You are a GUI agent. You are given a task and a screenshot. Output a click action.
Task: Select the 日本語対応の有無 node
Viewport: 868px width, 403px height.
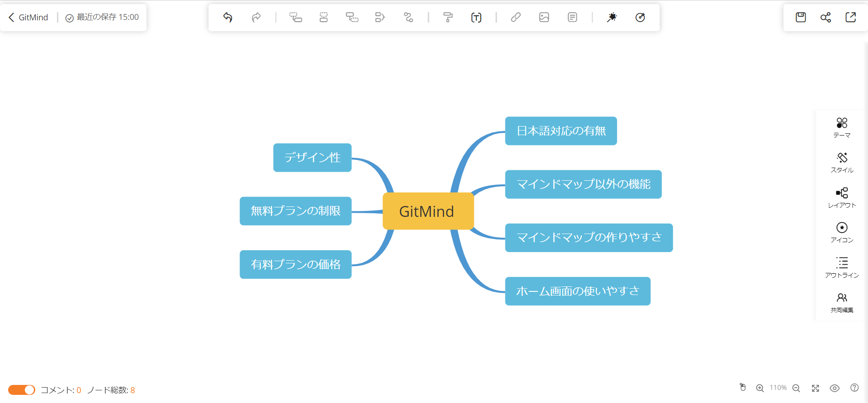pyautogui.click(x=561, y=131)
